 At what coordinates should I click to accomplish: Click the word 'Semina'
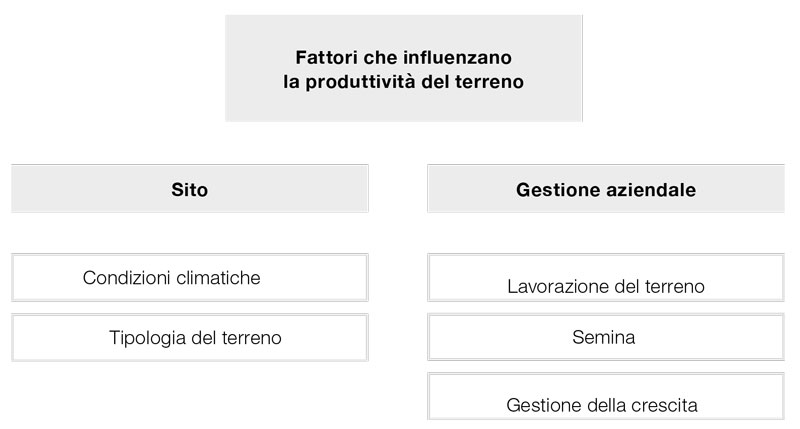point(604,337)
